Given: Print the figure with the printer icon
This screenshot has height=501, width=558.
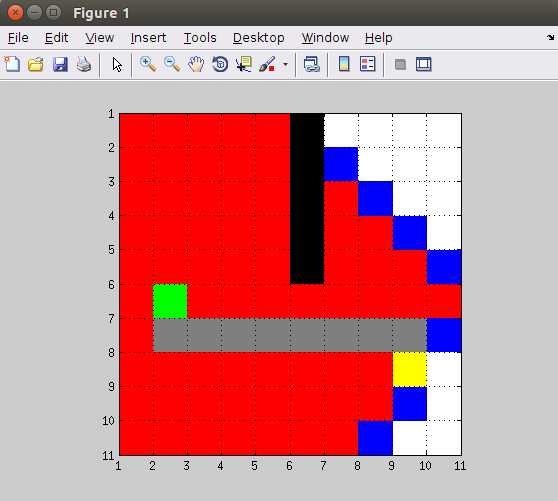Looking at the screenshot, I should (x=84, y=64).
